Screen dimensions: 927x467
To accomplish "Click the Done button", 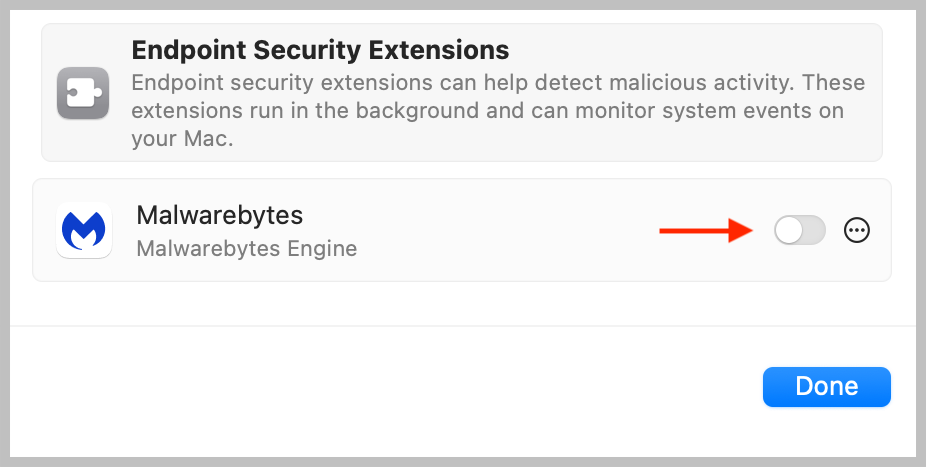I will coord(826,387).
